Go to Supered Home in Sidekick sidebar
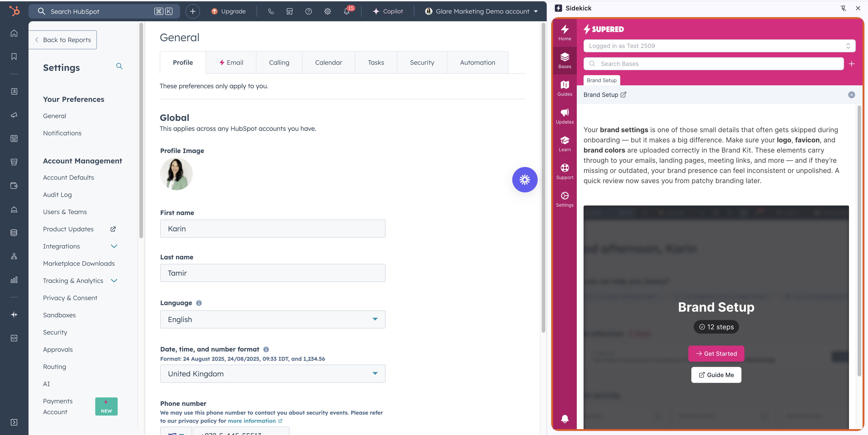 click(564, 33)
